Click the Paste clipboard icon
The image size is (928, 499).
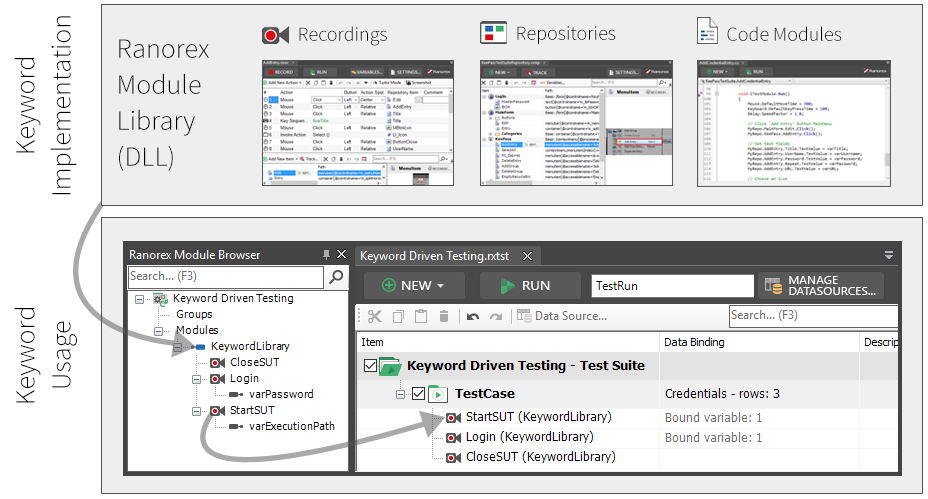pos(421,316)
